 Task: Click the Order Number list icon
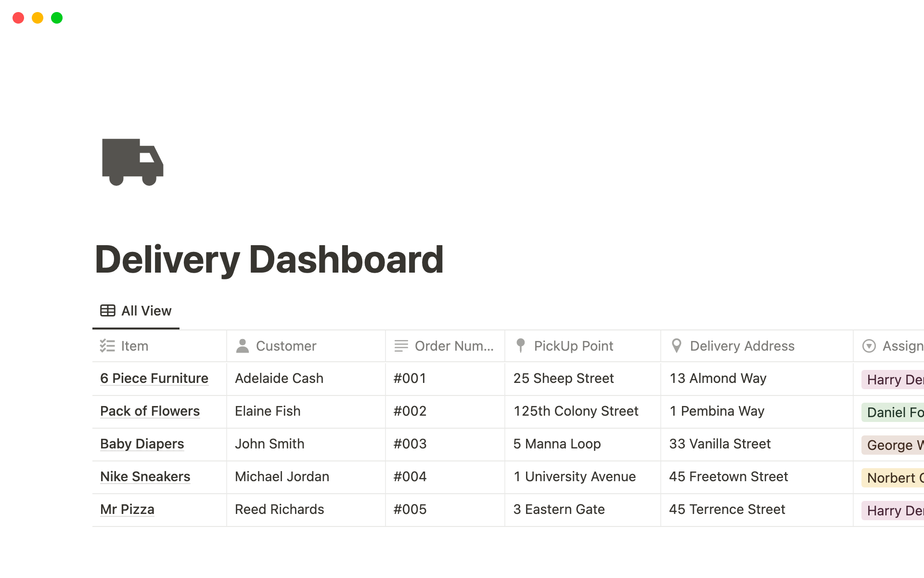coord(400,346)
